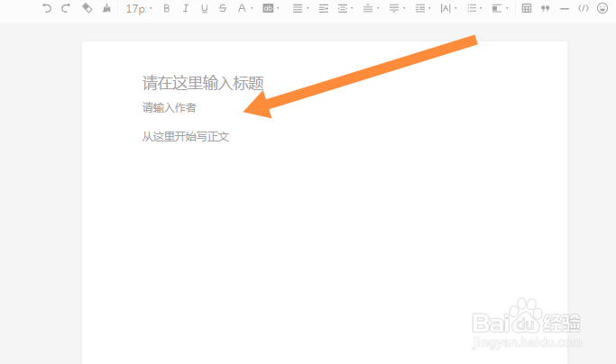Screen dimensions: 616x364
Task: Click the author field '请输入作者'
Action: pyautogui.click(x=169, y=107)
